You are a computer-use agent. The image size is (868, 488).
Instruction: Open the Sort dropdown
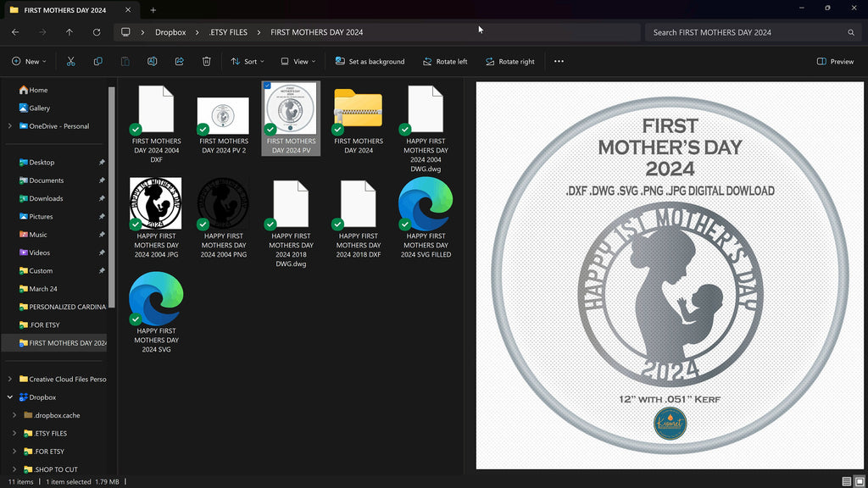[248, 61]
